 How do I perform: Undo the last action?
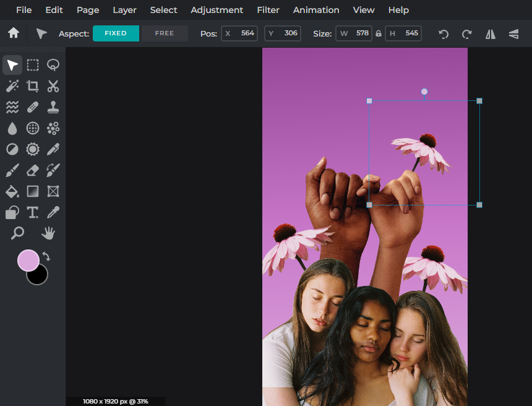pos(443,34)
